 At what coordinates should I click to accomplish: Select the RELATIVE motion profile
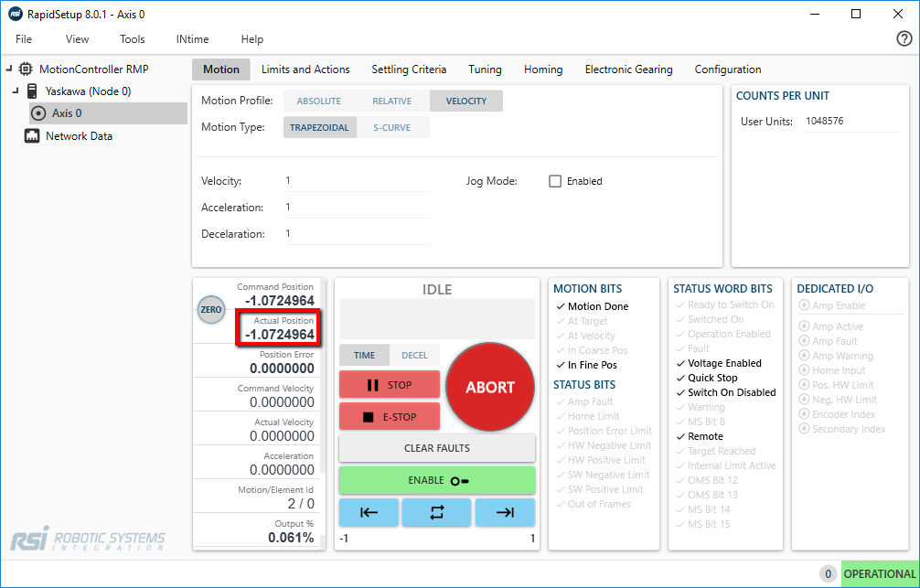click(392, 101)
